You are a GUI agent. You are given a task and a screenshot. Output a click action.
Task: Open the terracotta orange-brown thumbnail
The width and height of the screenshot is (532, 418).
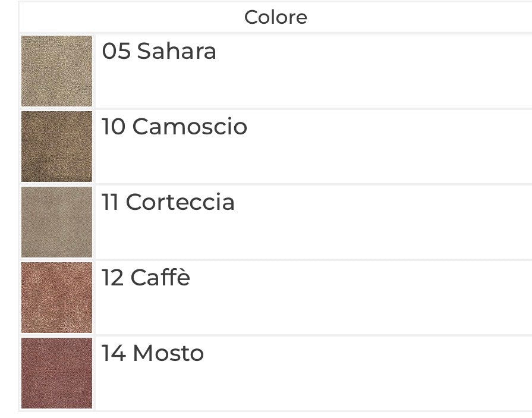pos(56,297)
